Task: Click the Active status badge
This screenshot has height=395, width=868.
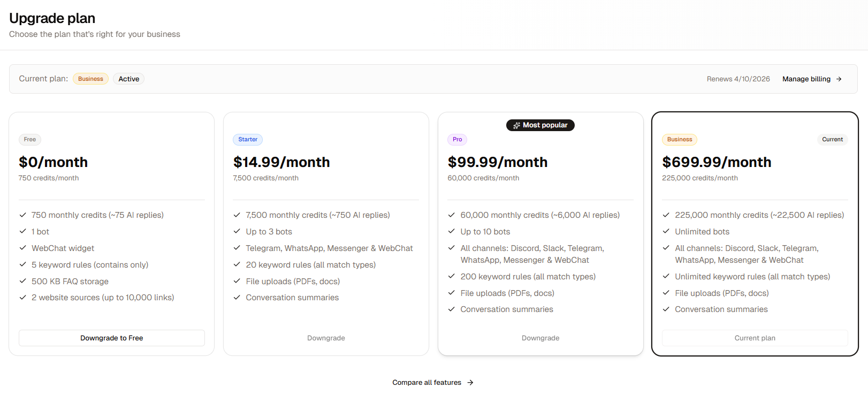Action: [128, 79]
